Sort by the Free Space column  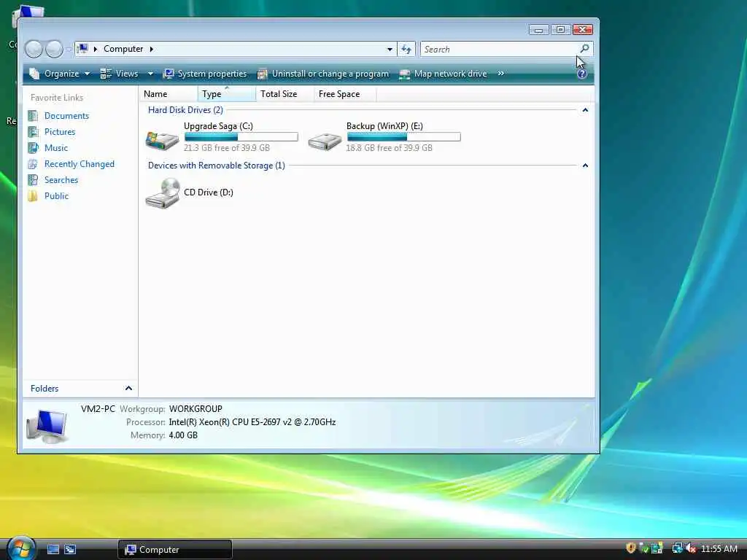(x=345, y=94)
